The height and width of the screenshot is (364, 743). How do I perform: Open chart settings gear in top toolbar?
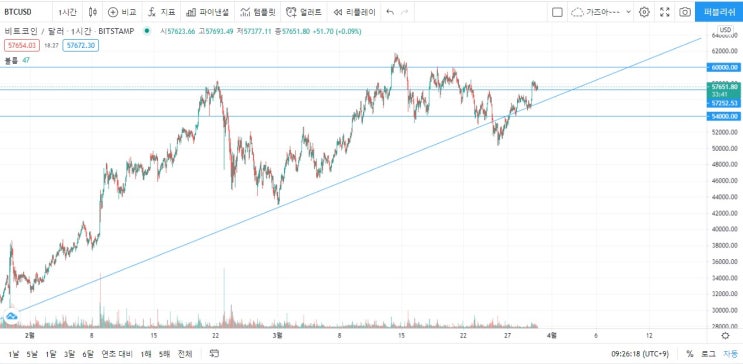point(644,12)
